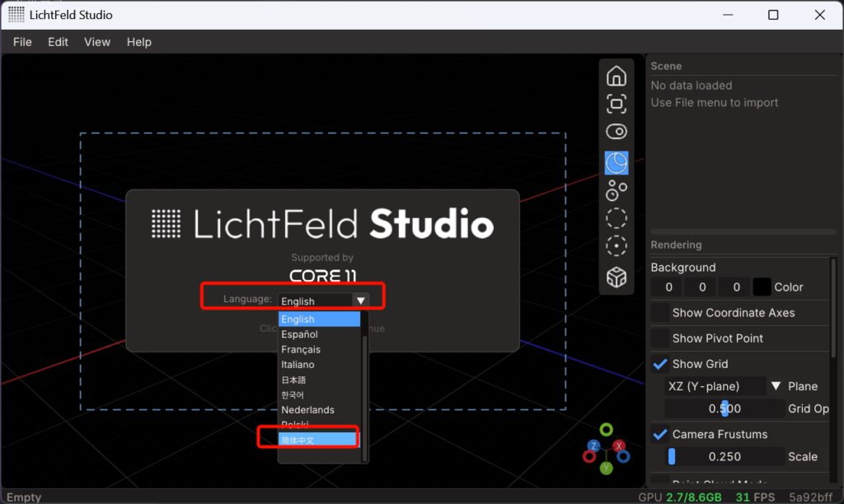Disable the Camera Frustums checkbox
Screen dimensions: 844x504
[660, 434]
